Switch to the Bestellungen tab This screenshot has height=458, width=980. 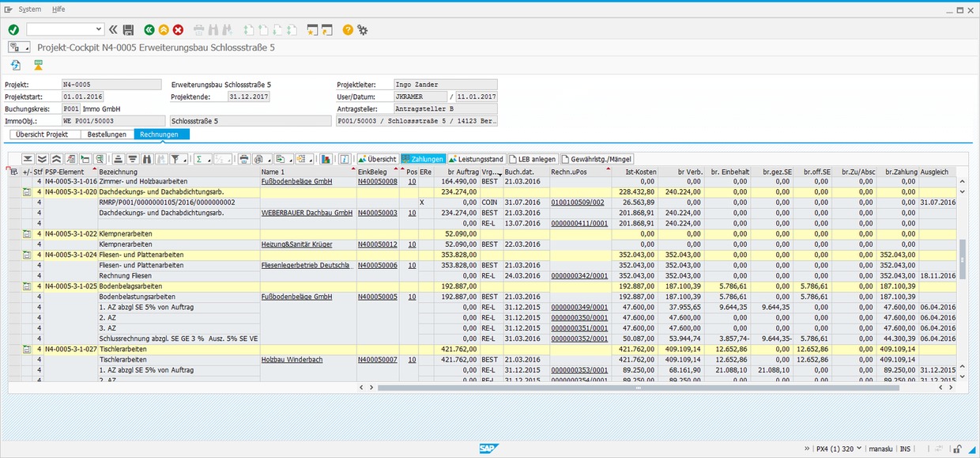pyautogui.click(x=107, y=134)
